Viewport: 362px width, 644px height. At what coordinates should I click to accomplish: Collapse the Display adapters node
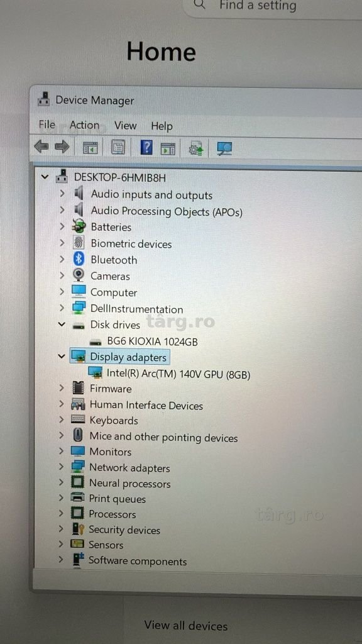(x=62, y=356)
